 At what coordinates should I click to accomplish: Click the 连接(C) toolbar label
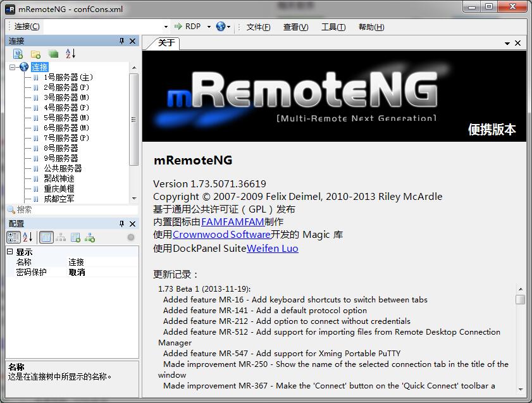pos(27,27)
